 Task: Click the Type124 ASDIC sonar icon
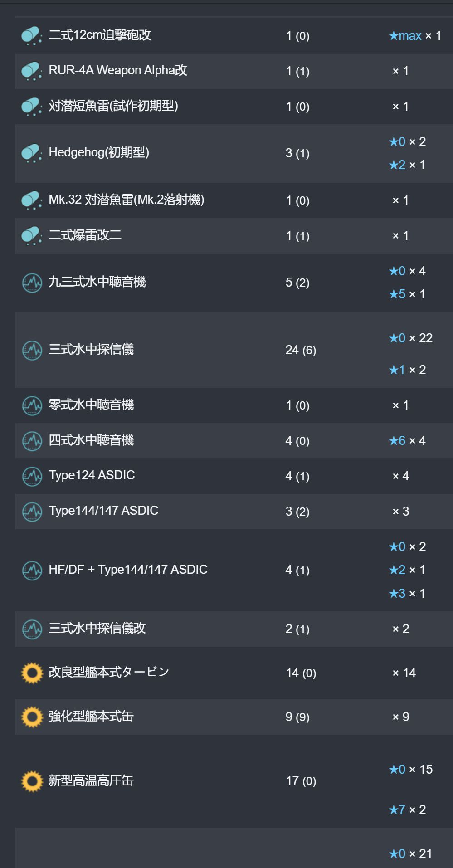coord(32,476)
